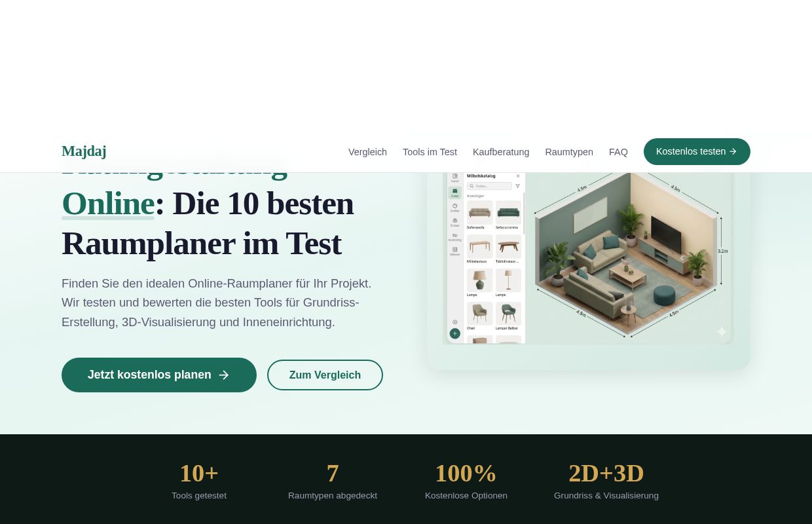Select Raumtypen in the top menu
Image resolution: width=812 pixels, height=524 pixels.
pyautogui.click(x=569, y=152)
